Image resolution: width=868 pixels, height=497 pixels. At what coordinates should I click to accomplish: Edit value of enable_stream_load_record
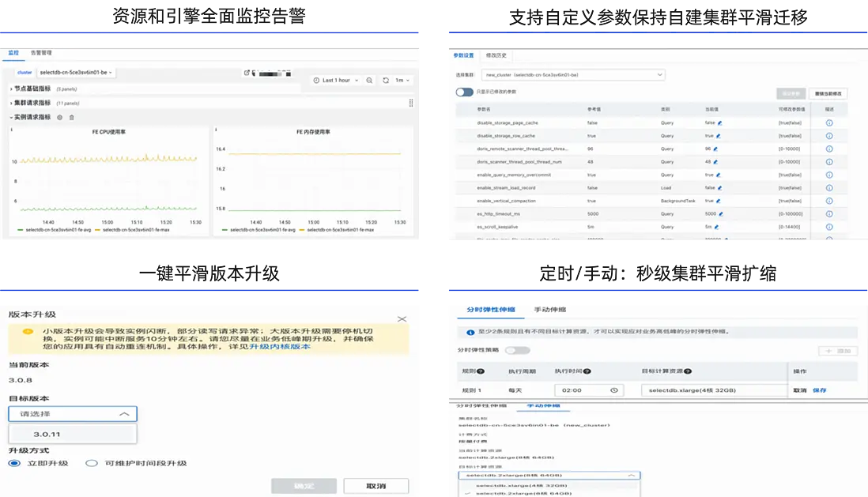point(719,188)
